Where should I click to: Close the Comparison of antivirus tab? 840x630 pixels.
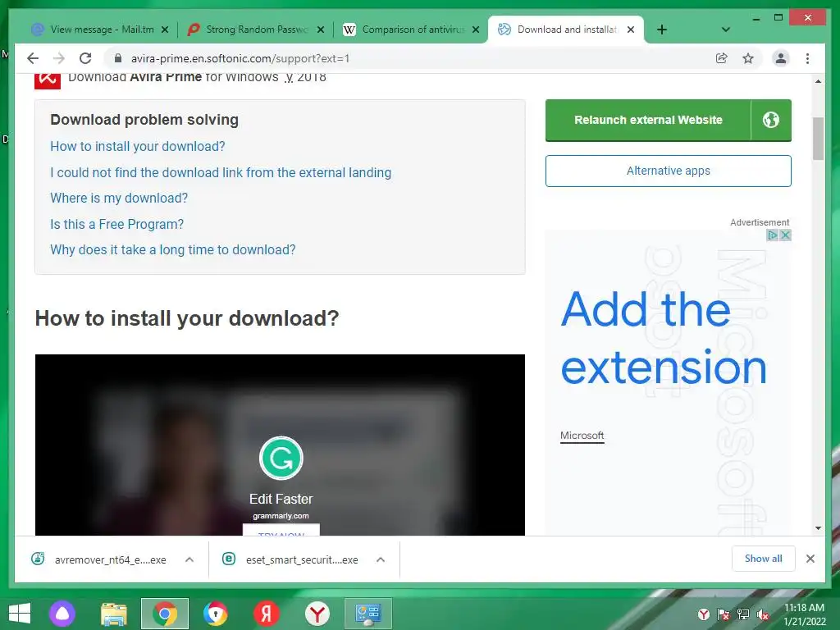pyautogui.click(x=476, y=30)
